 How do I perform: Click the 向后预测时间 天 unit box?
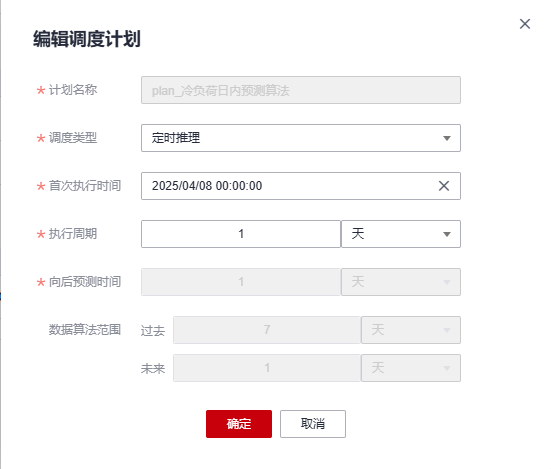pyautogui.click(x=401, y=282)
